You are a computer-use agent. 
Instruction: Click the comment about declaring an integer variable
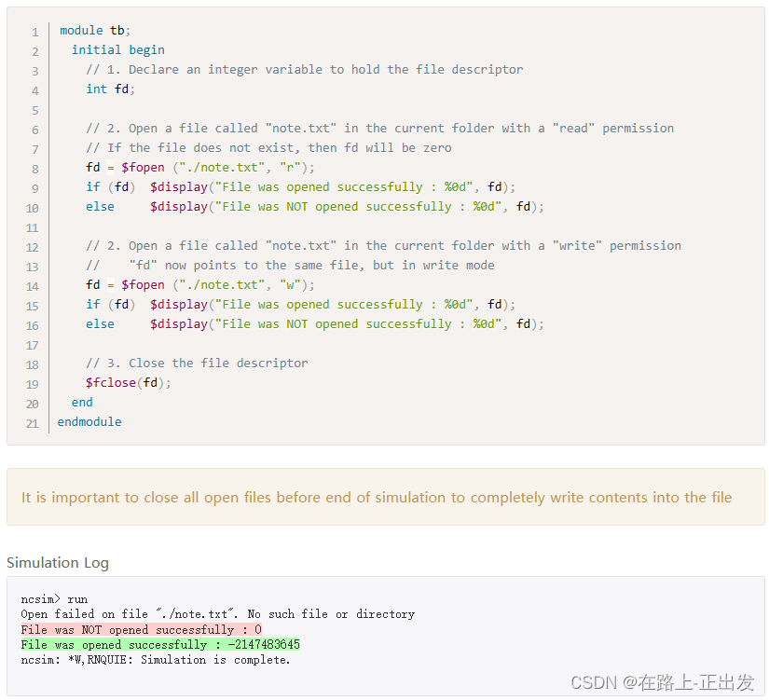305,70
